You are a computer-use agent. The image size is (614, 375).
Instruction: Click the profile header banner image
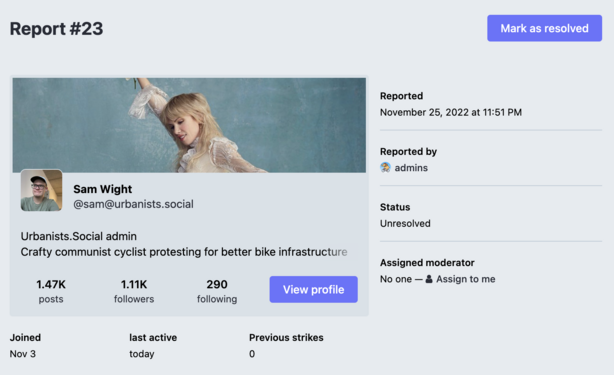pos(189,125)
